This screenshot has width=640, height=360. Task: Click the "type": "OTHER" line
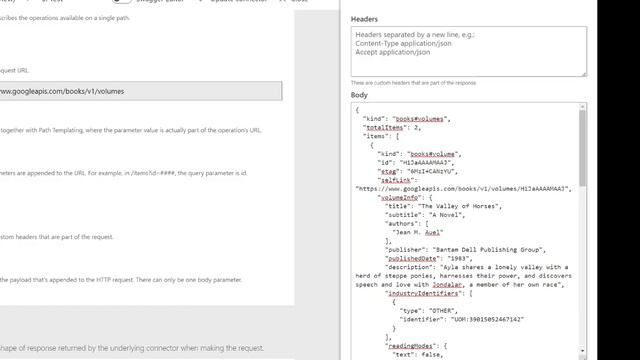(429, 311)
